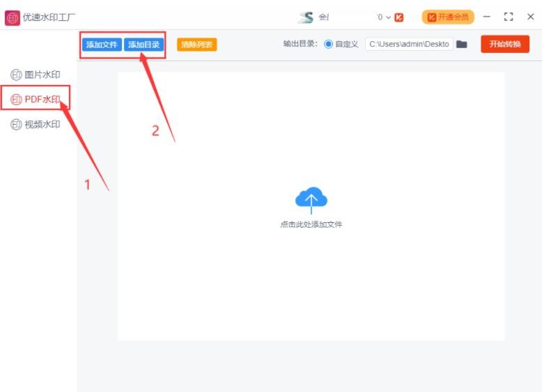Click the 视频水印 stamp icon in the sidebar
Viewport: 542px width, 392px height.
pos(16,125)
